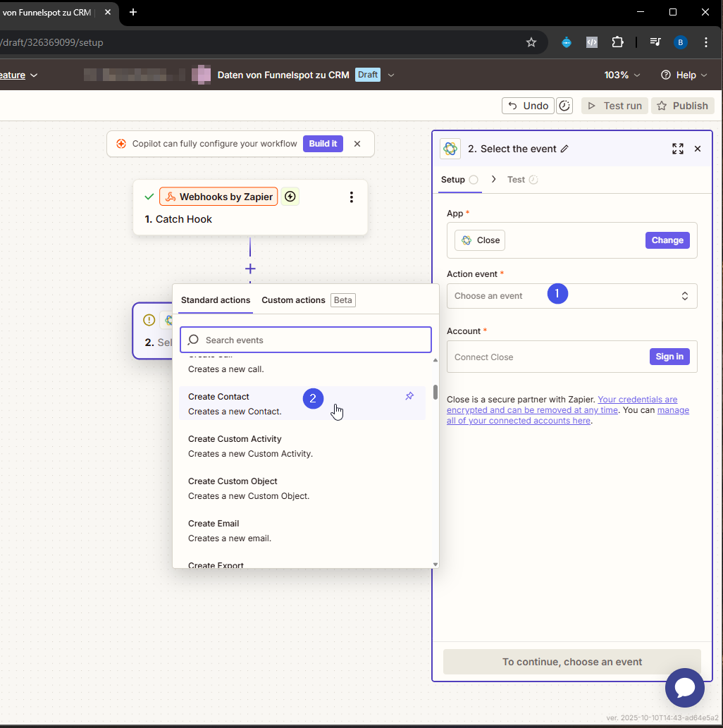The height and width of the screenshot is (728, 723).
Task: Click the events list scroll up arrow
Action: (x=435, y=360)
